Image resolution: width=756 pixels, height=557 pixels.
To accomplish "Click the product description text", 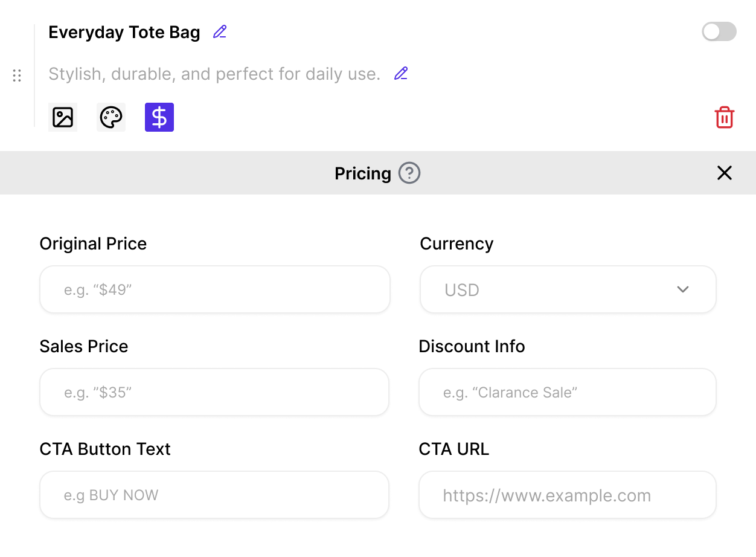I will pyautogui.click(x=214, y=74).
